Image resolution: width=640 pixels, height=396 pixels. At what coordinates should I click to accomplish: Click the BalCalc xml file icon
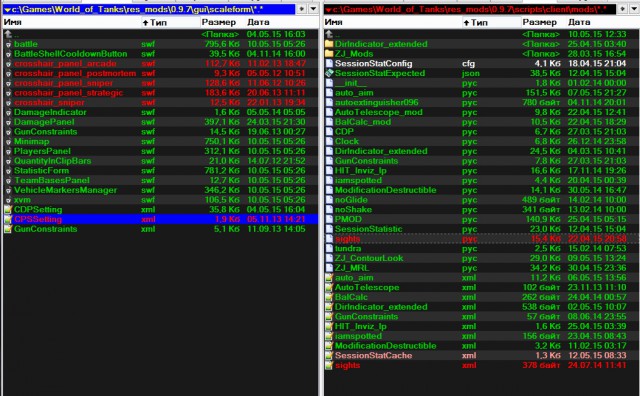pyautogui.click(x=329, y=298)
